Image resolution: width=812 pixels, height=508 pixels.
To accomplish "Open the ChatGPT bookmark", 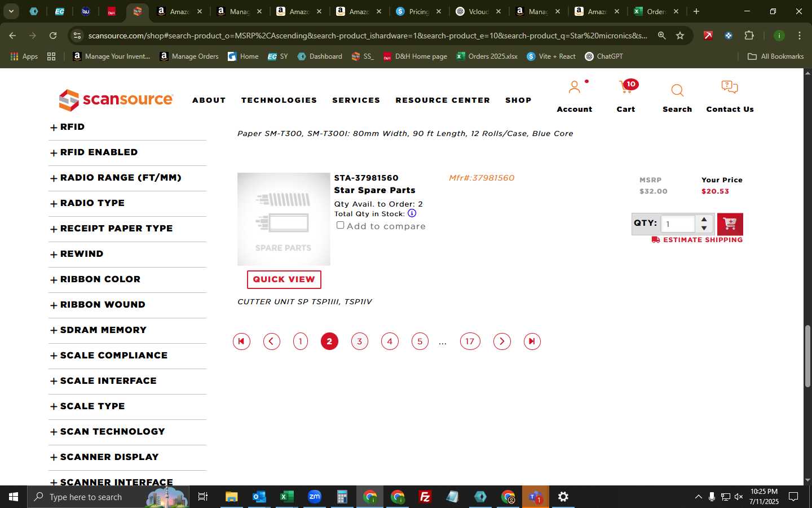I will (x=604, y=56).
